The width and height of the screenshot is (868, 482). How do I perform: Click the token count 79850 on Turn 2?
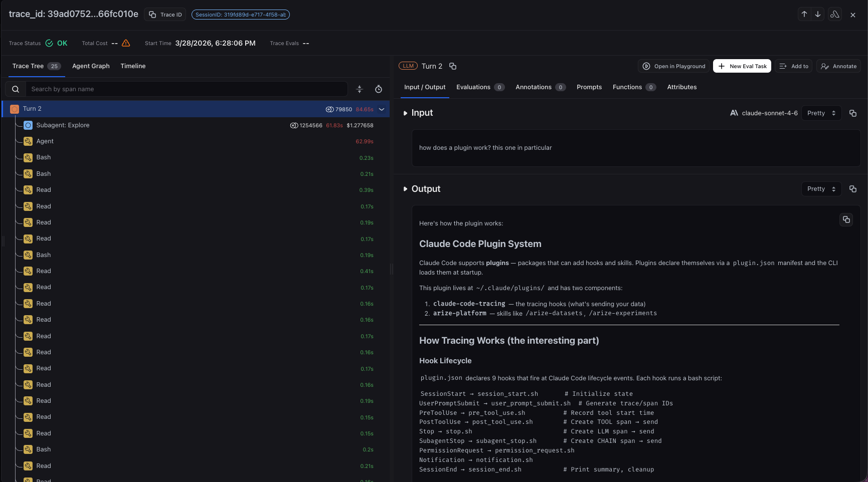[x=339, y=109]
